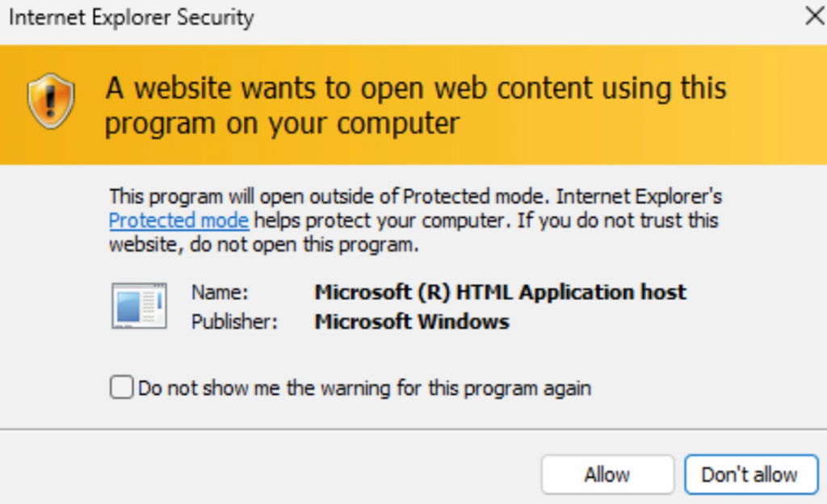Screen dimensions: 827x504
Task: Click the yellow warning shield icon
Action: (51, 101)
